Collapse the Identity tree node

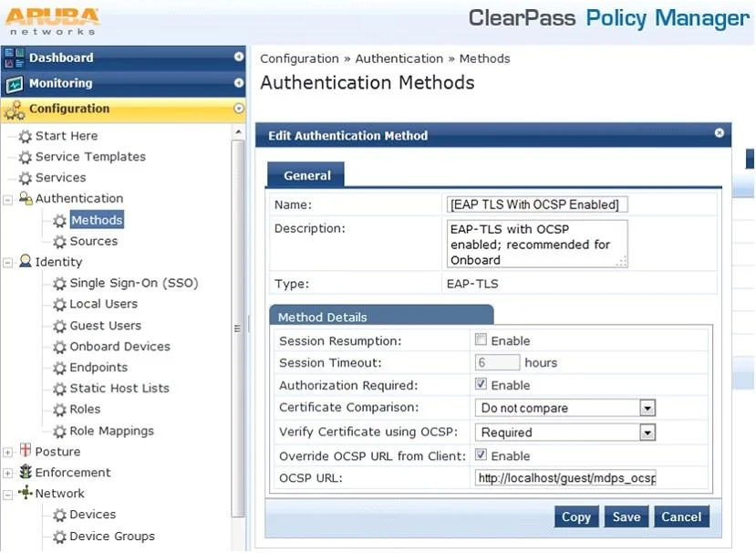[7, 263]
